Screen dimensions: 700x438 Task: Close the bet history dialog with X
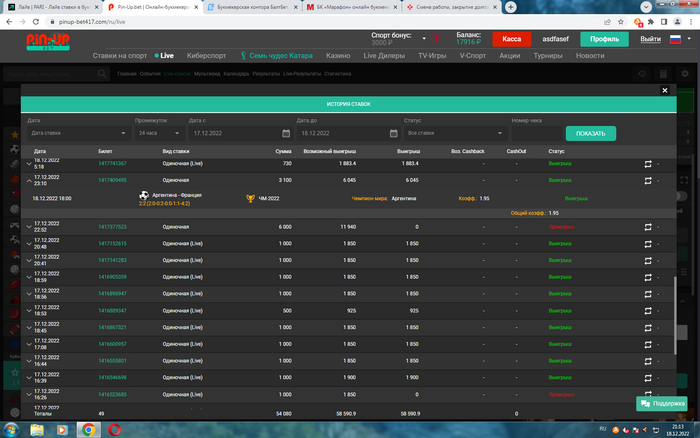(x=665, y=90)
